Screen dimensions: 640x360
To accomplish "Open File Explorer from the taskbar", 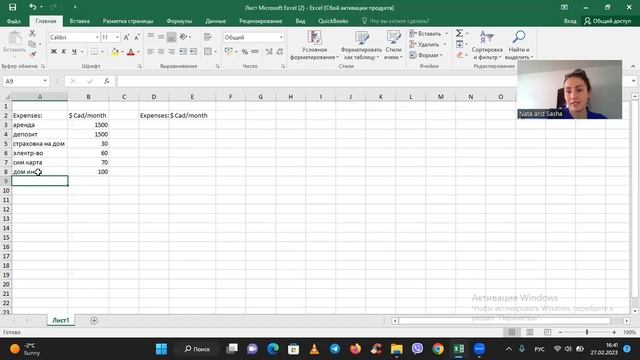I will click(397, 349).
